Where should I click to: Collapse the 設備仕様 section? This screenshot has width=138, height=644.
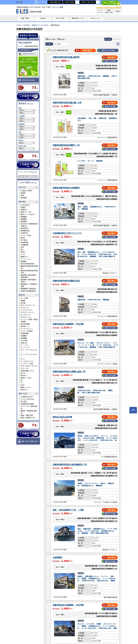click(x=28, y=295)
